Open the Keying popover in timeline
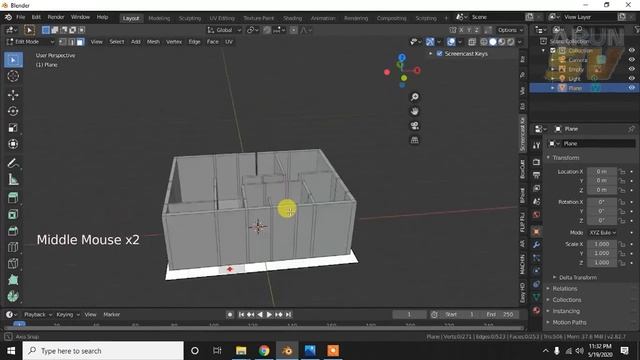This screenshot has height=360, width=640. point(67,314)
